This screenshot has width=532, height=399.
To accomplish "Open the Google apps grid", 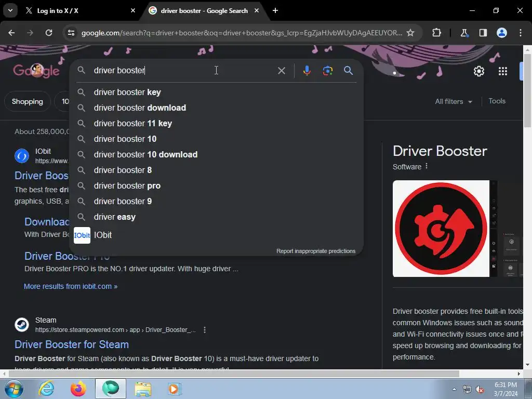I will 503,71.
